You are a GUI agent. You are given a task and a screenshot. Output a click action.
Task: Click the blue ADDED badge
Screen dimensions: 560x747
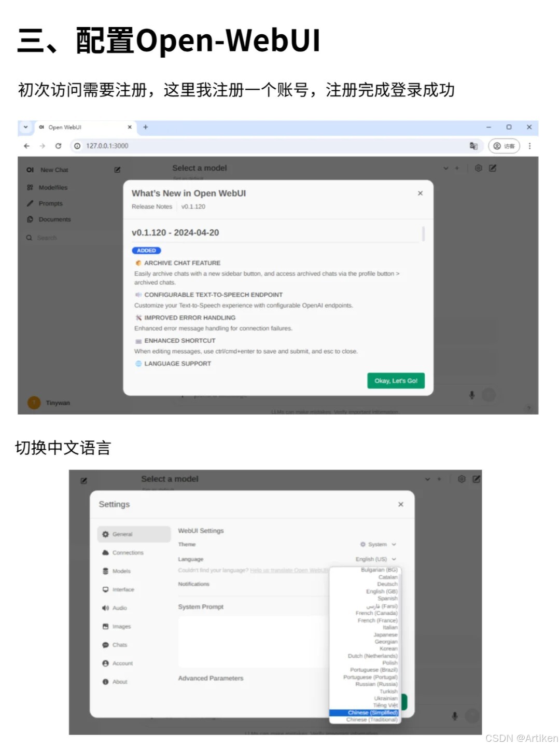[x=147, y=251]
